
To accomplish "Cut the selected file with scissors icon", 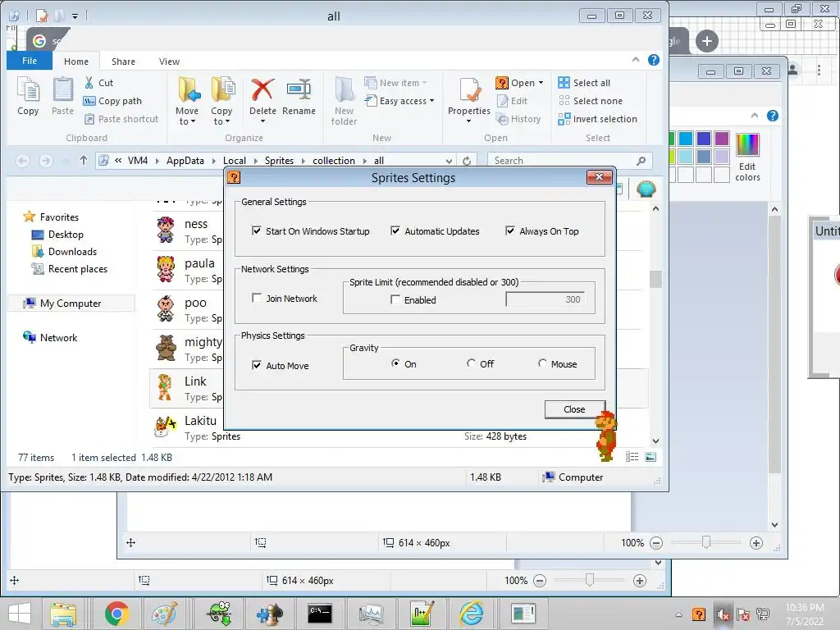I will click(98, 83).
